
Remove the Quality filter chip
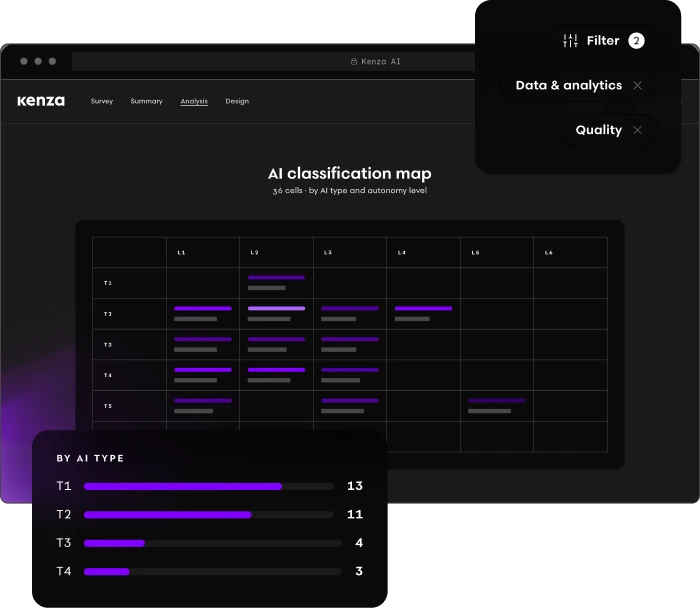coord(638,130)
